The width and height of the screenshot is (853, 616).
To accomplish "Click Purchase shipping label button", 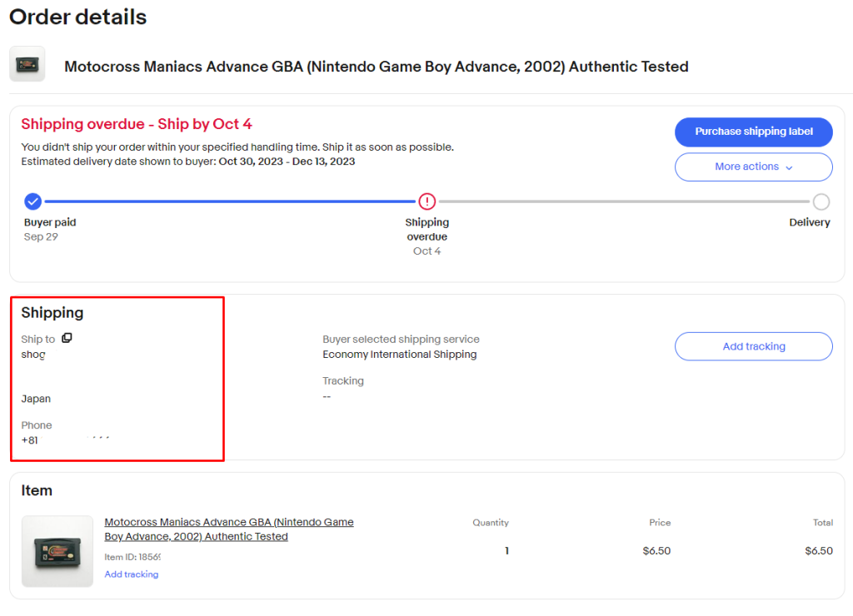I will (753, 132).
